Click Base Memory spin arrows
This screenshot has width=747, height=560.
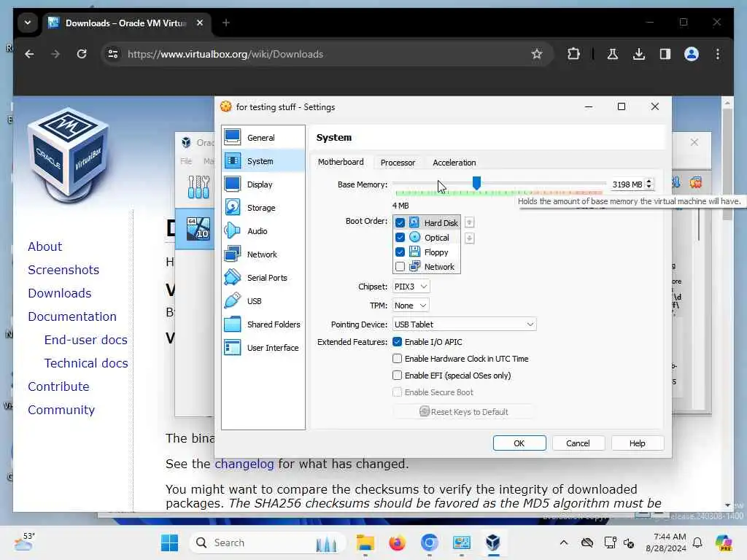tap(649, 184)
